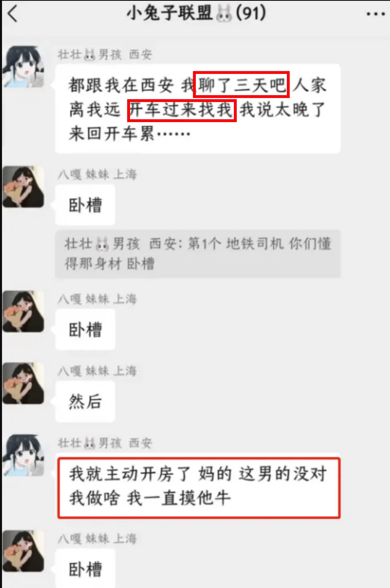Select the last 卧槽 bubble at the bottom
The width and height of the screenshot is (390, 588).
[x=85, y=569]
